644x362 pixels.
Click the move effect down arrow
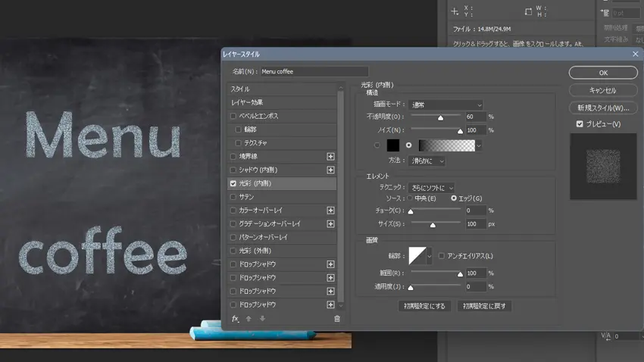click(262, 319)
